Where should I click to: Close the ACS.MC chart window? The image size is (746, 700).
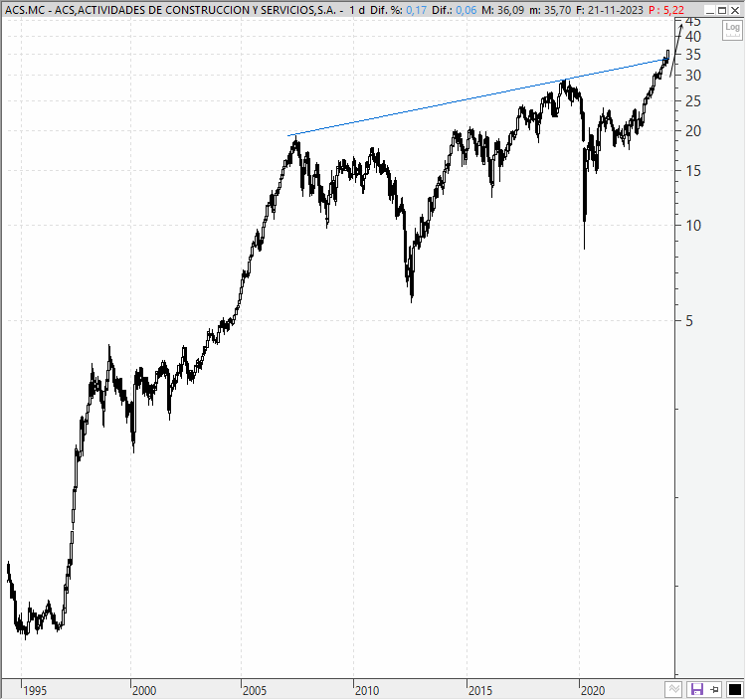(735, 10)
